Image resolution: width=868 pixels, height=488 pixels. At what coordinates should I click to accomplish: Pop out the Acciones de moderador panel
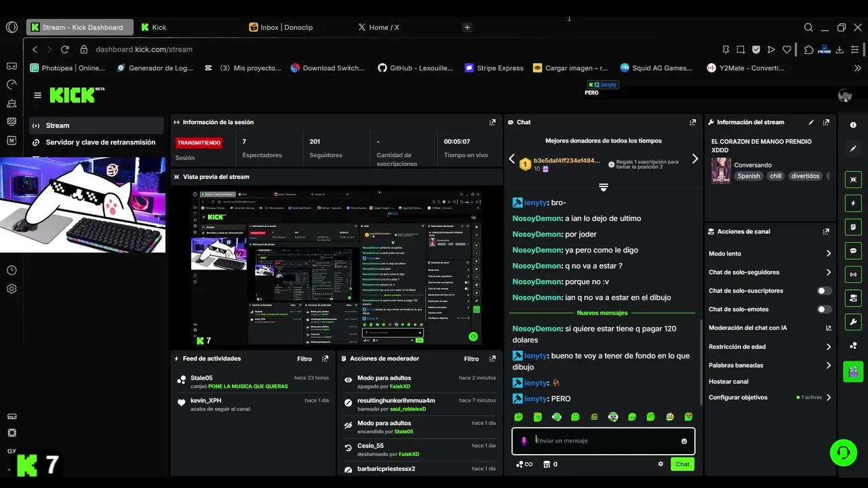tap(492, 359)
